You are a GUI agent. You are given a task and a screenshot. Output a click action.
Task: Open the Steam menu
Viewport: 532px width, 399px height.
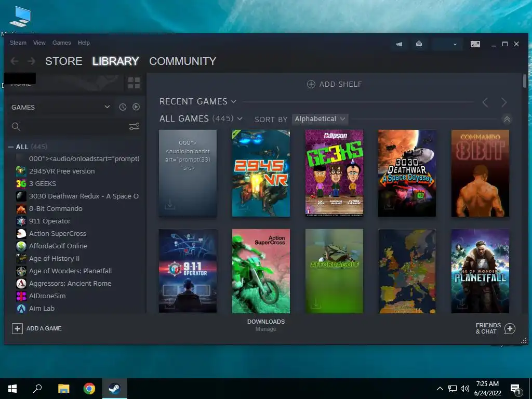tap(18, 43)
